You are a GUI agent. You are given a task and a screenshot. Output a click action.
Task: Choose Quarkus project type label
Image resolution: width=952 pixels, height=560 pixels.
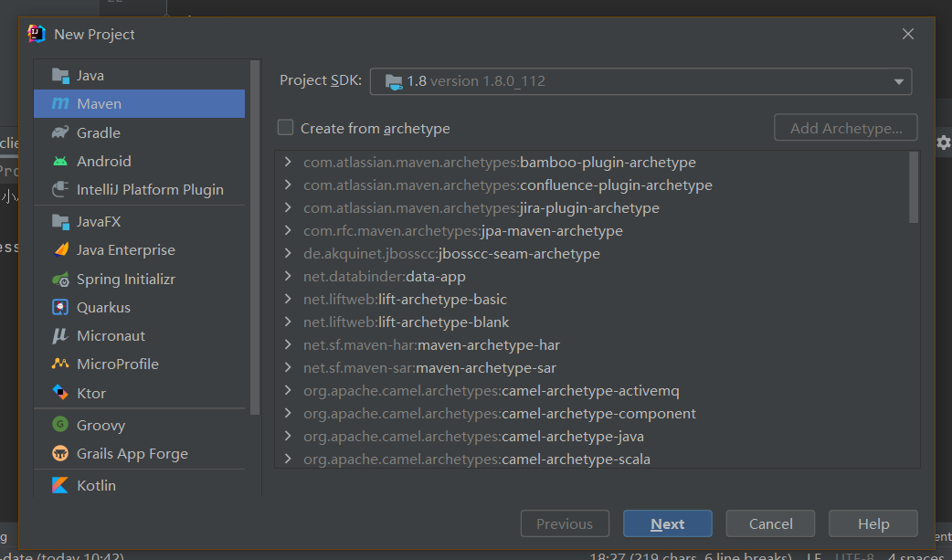coord(103,307)
